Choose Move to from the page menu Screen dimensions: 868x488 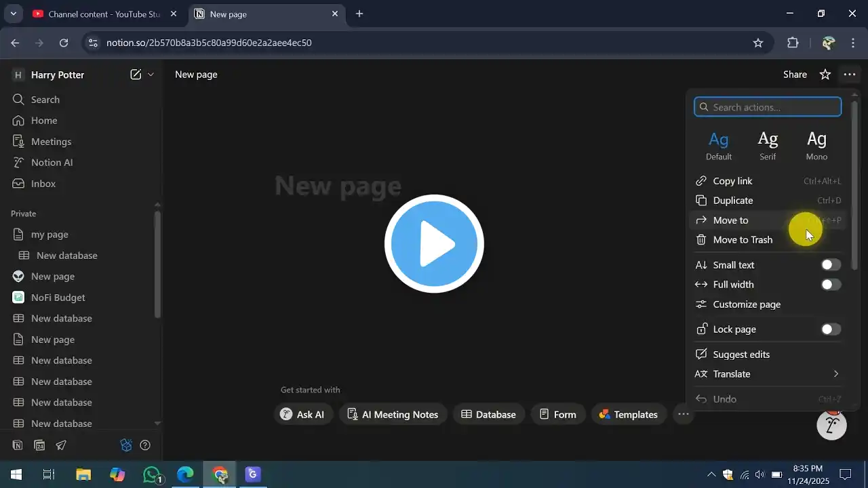pyautogui.click(x=768, y=220)
